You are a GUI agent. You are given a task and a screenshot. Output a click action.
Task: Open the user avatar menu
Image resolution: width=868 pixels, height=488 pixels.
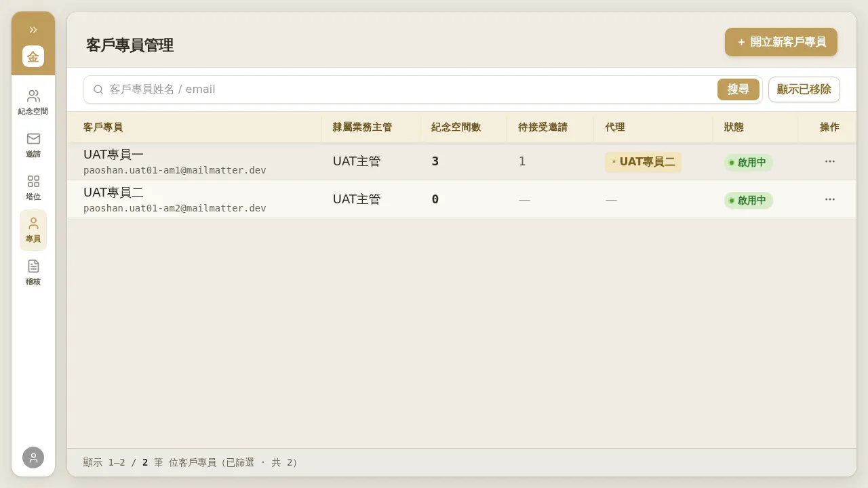coord(33,457)
